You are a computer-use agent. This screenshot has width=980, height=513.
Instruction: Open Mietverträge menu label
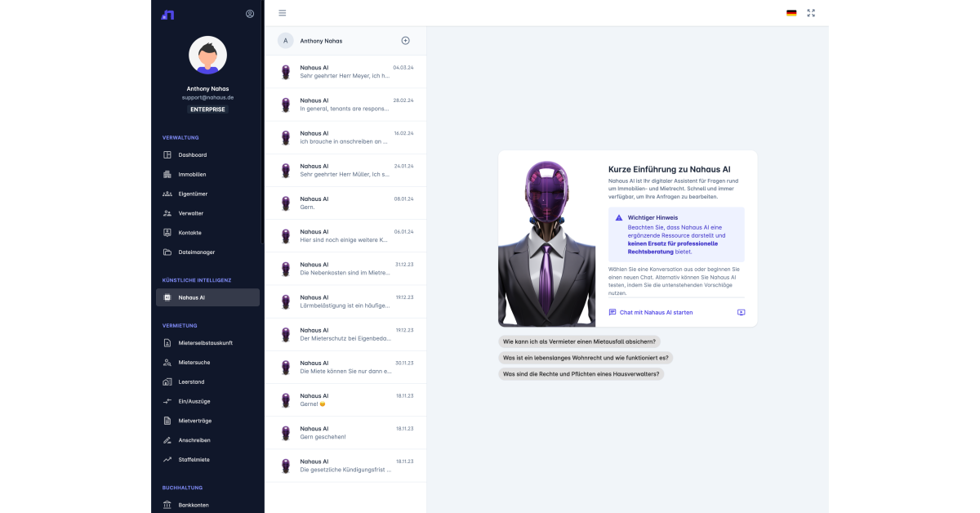coord(195,421)
